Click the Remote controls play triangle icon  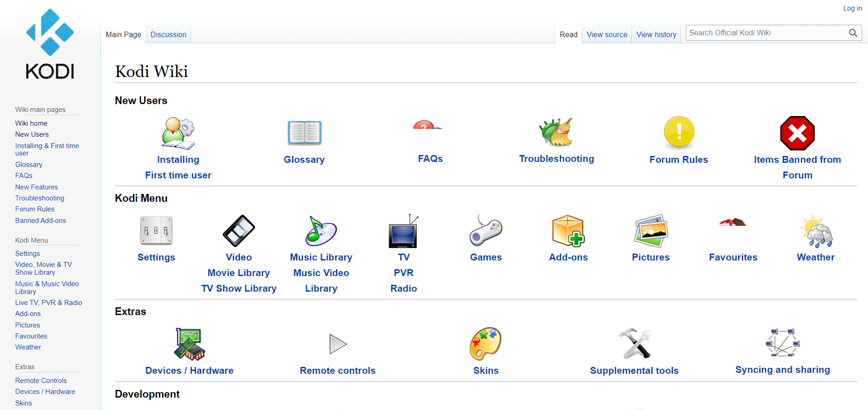(x=338, y=344)
